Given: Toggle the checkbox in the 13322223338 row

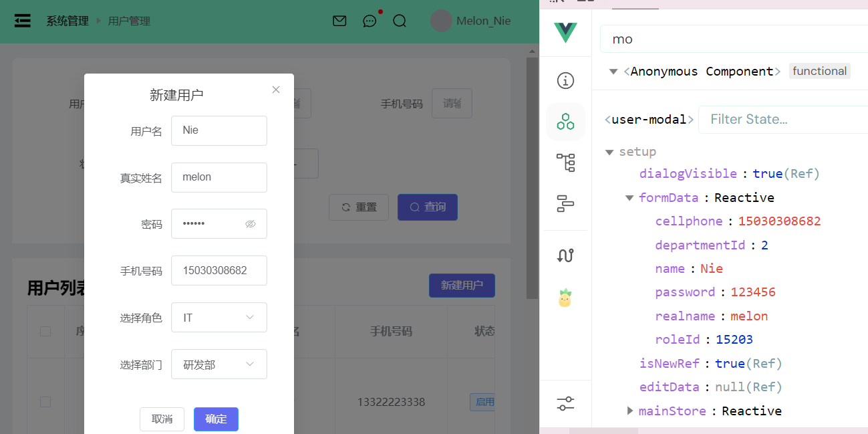Looking at the screenshot, I should tap(45, 402).
